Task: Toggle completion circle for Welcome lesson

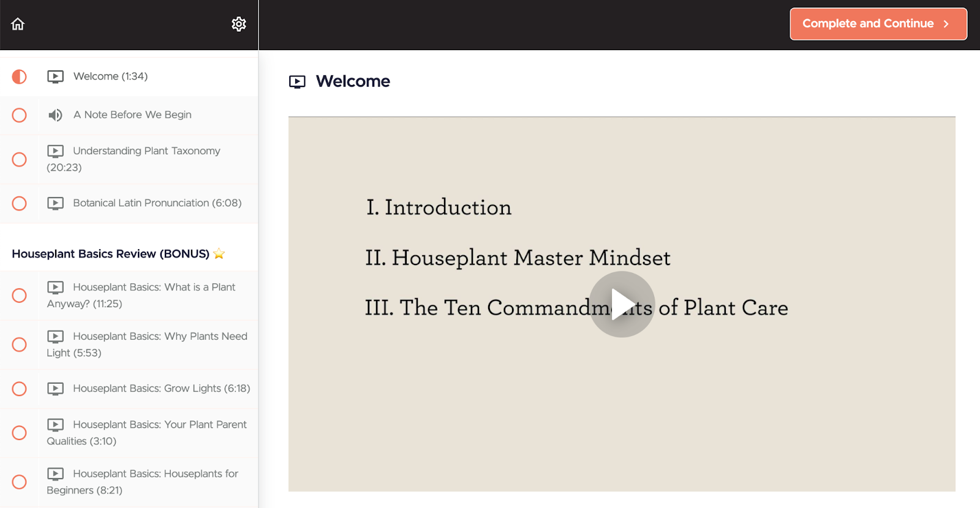Action: (20, 77)
